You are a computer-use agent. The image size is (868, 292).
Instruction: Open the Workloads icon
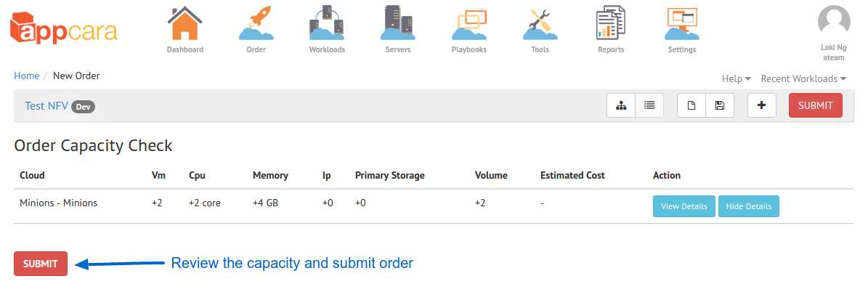(327, 23)
